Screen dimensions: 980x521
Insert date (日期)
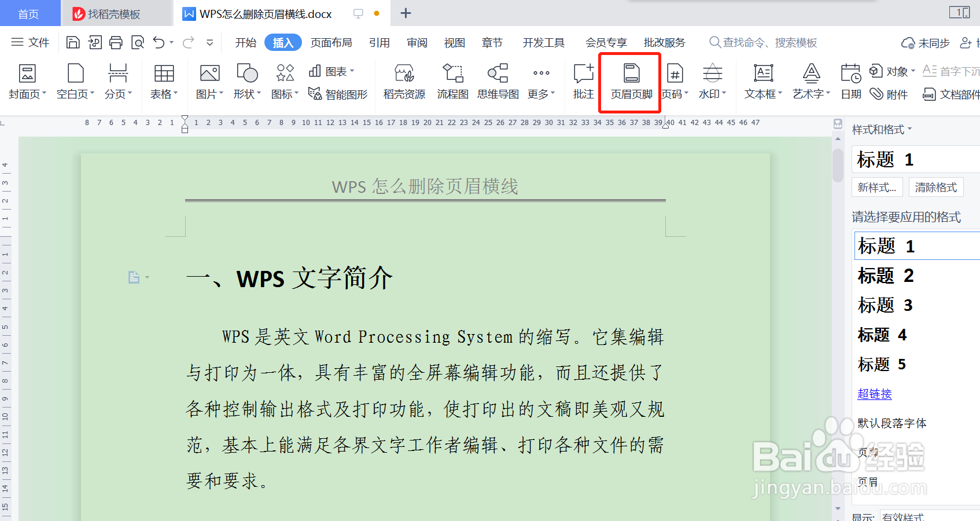coord(850,82)
